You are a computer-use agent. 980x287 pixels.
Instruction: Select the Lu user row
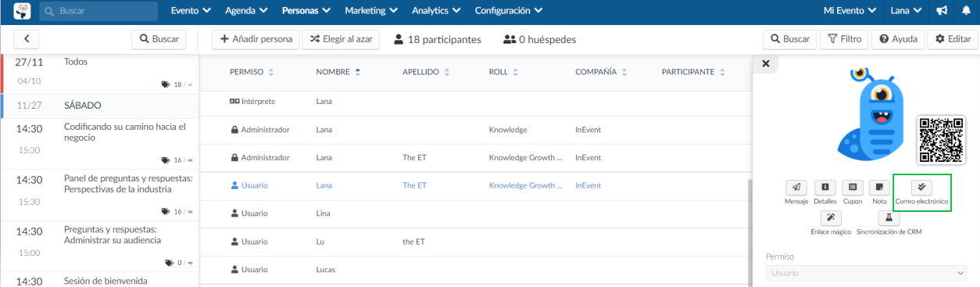click(474, 242)
